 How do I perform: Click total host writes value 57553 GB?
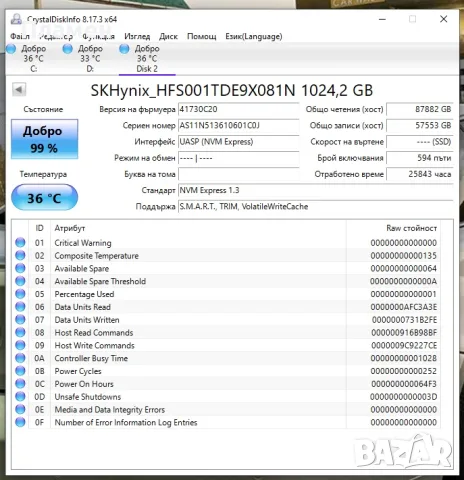click(420, 126)
